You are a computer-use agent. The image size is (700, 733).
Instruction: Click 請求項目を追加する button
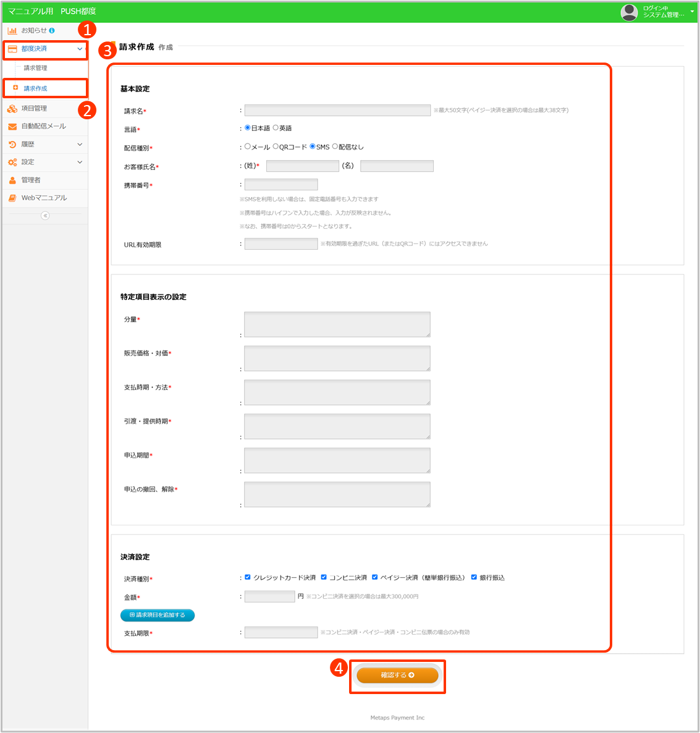point(158,615)
